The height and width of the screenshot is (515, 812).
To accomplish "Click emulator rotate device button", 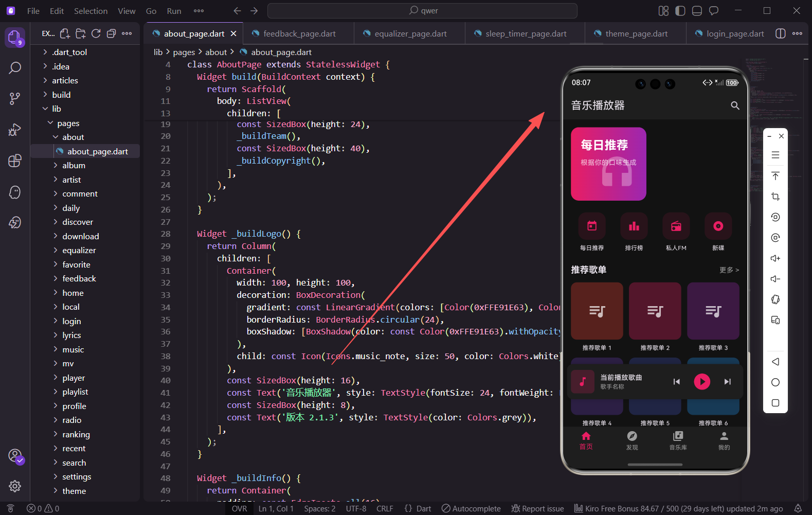I will tap(775, 299).
